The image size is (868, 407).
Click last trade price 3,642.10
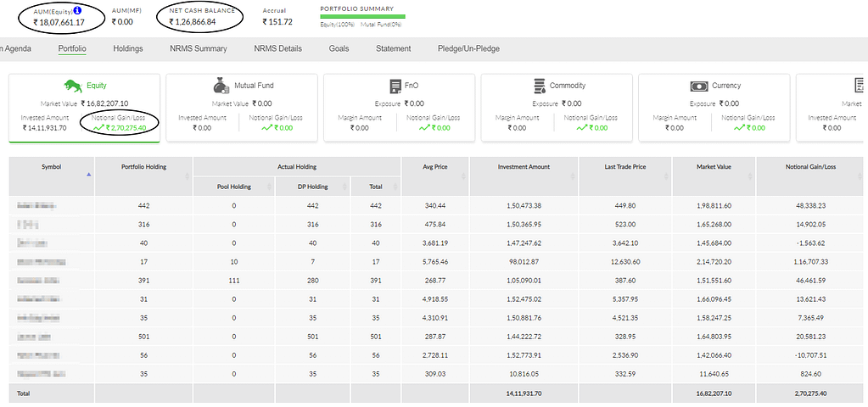[625, 243]
